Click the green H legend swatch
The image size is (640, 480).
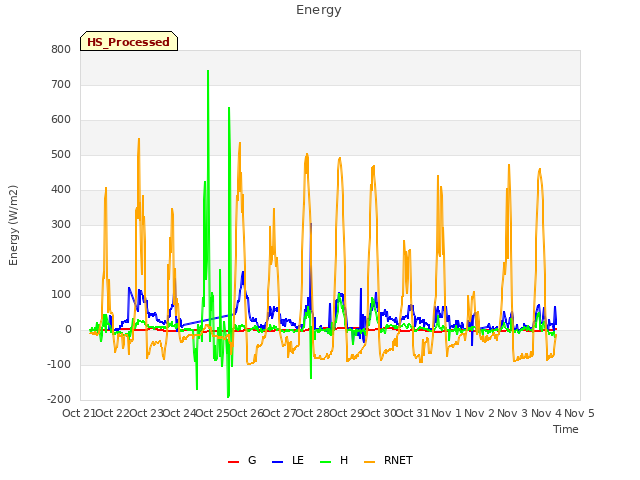click(325, 462)
